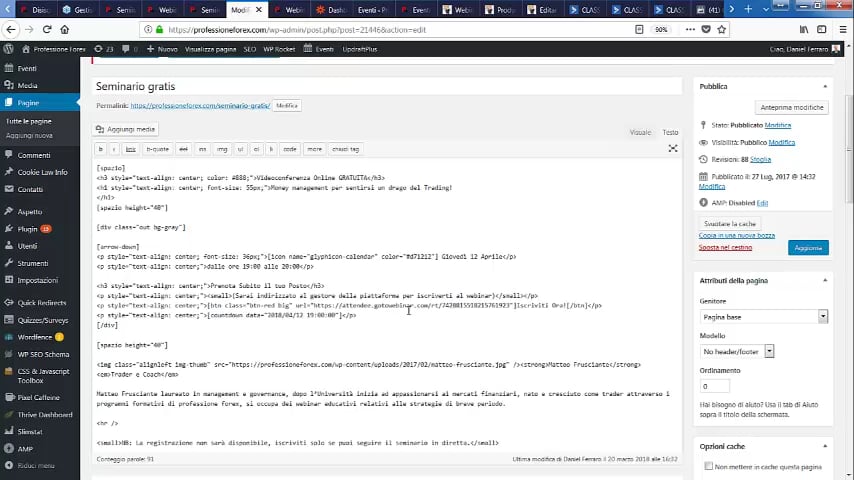Screen dimensions: 854x480
Task: Open the Firefox library icon
Action: (x=804, y=29)
